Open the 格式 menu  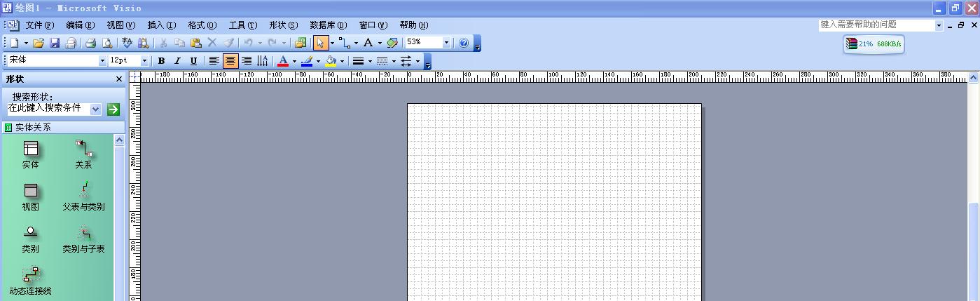pyautogui.click(x=202, y=25)
